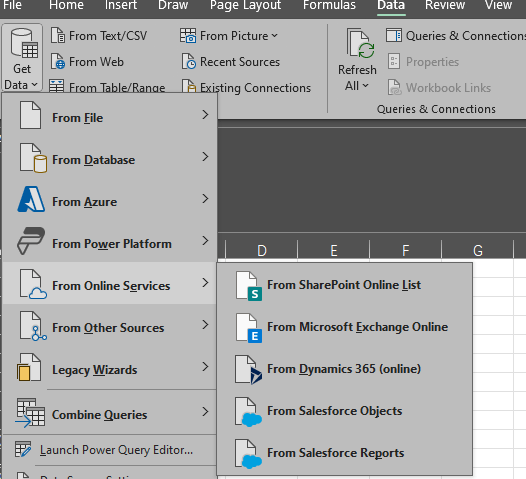Click the Recent Sources clock icon
Viewport: 526px width, 479px height.
coord(189,61)
